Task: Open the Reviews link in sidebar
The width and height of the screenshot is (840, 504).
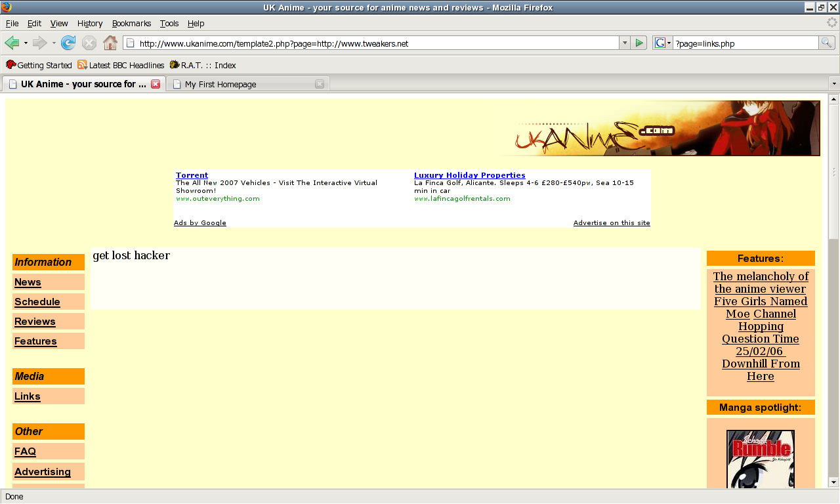Action: 35,322
